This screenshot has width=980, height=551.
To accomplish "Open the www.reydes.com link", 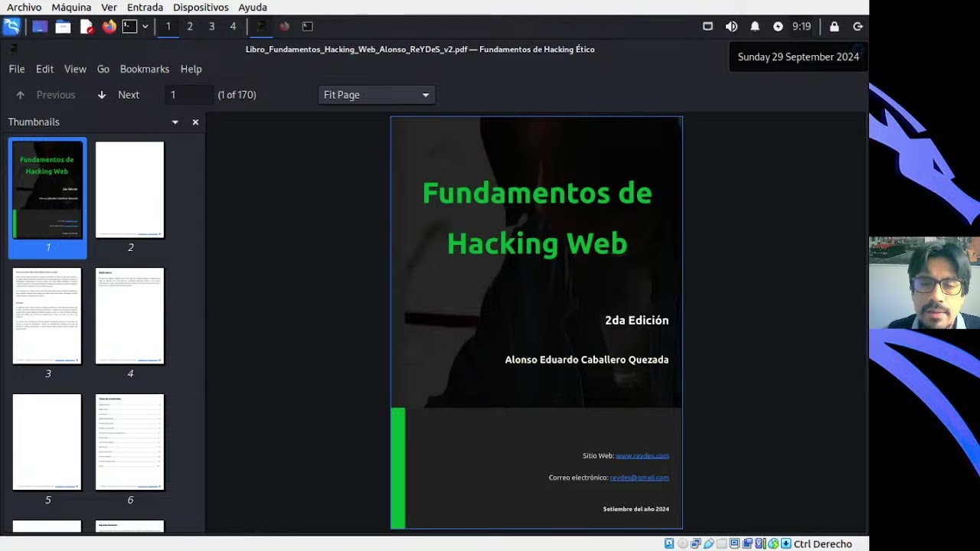I will [x=642, y=455].
